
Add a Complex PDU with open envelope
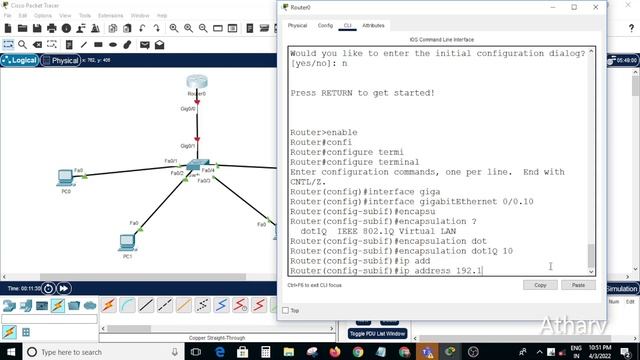click(x=159, y=44)
